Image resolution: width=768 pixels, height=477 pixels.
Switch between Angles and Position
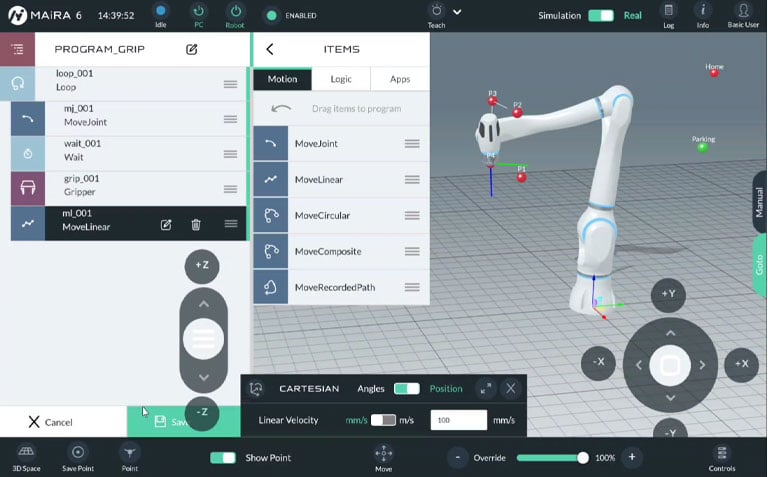tap(406, 388)
